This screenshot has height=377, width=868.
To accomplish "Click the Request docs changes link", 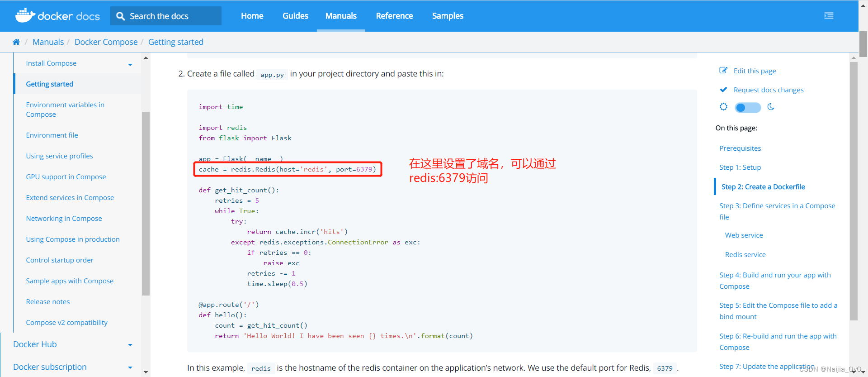I will (x=769, y=90).
